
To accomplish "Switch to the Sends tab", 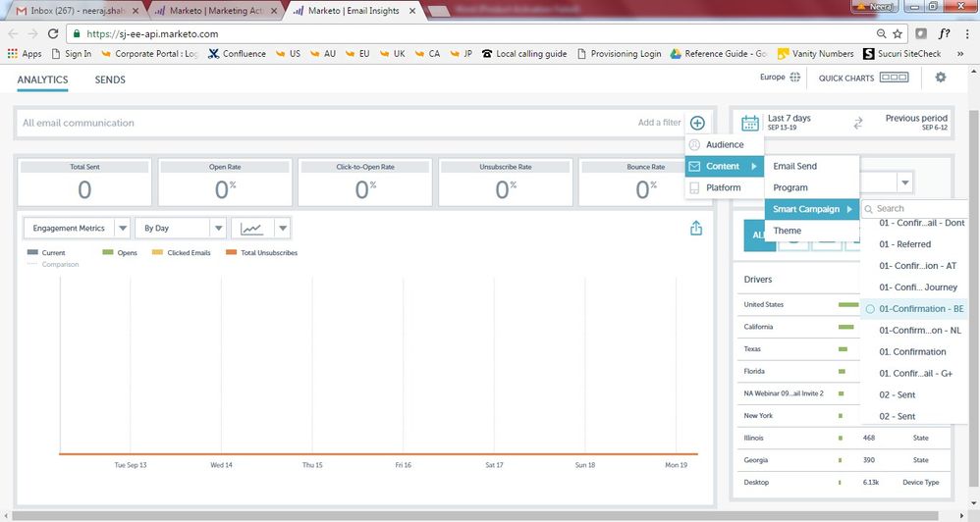I will tap(110, 79).
